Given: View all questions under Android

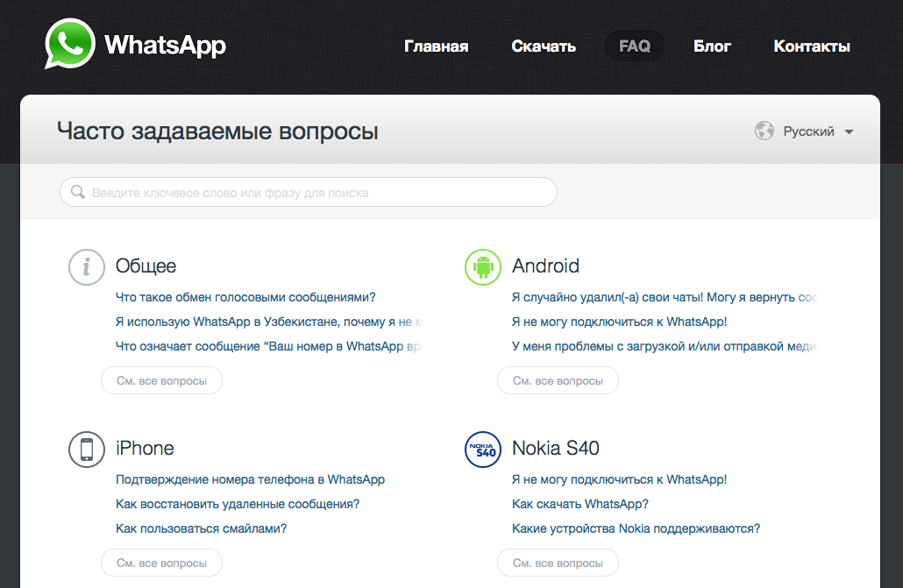Looking at the screenshot, I should 558,380.
